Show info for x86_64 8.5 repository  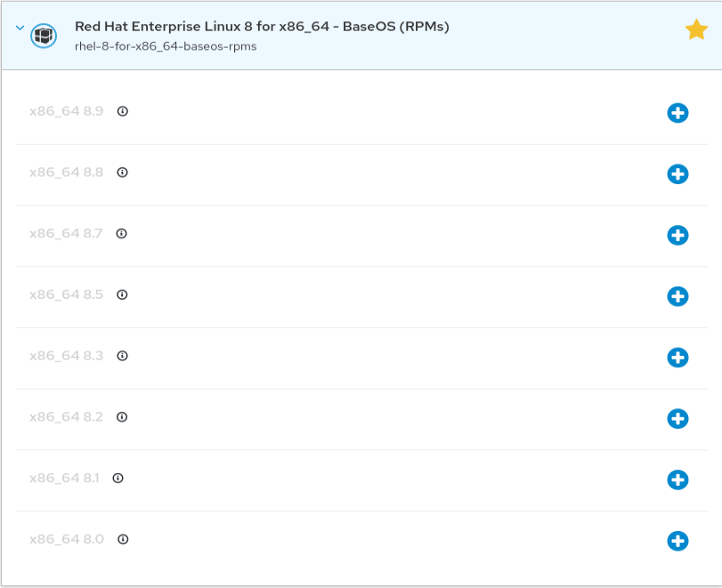(123, 294)
